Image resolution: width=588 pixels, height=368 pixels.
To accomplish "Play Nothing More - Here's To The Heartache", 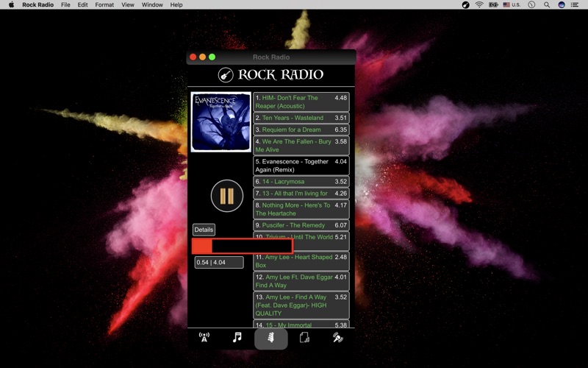I will [301, 209].
